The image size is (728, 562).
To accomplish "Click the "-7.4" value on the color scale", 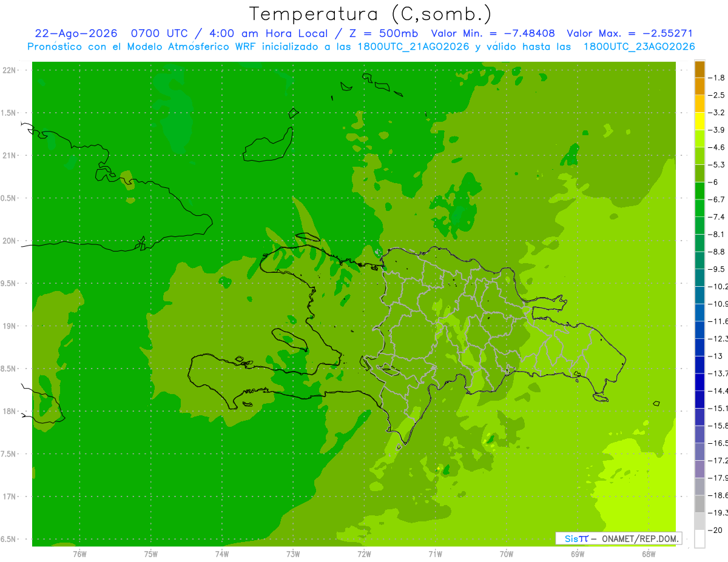I will [x=716, y=216].
